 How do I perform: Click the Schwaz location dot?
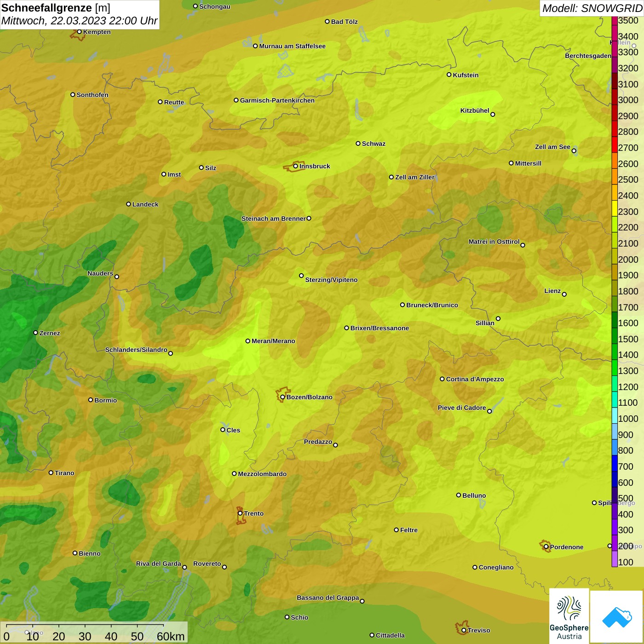coord(358,144)
